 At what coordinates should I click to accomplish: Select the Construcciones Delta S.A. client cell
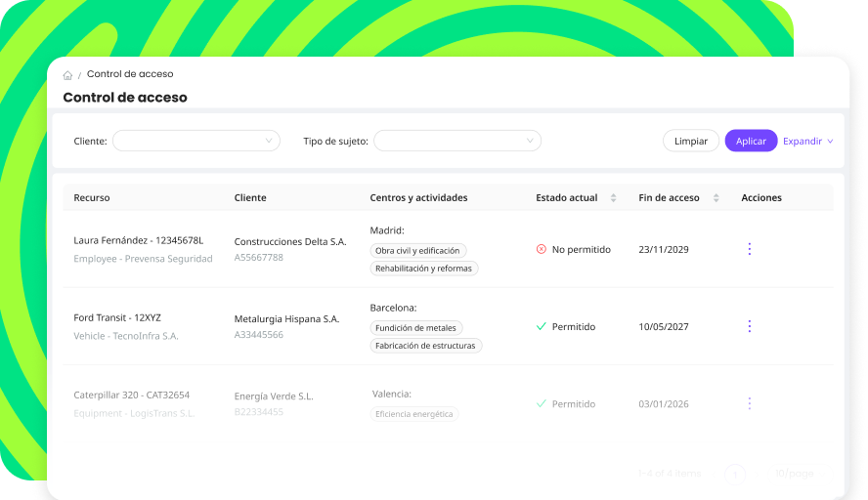click(x=290, y=241)
